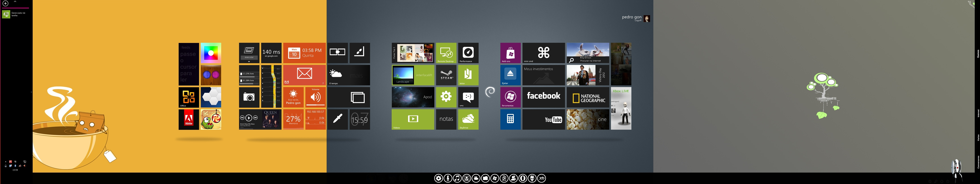The width and height of the screenshot is (980, 184).
Task: Open the camera screenshot tile
Action: [249, 97]
